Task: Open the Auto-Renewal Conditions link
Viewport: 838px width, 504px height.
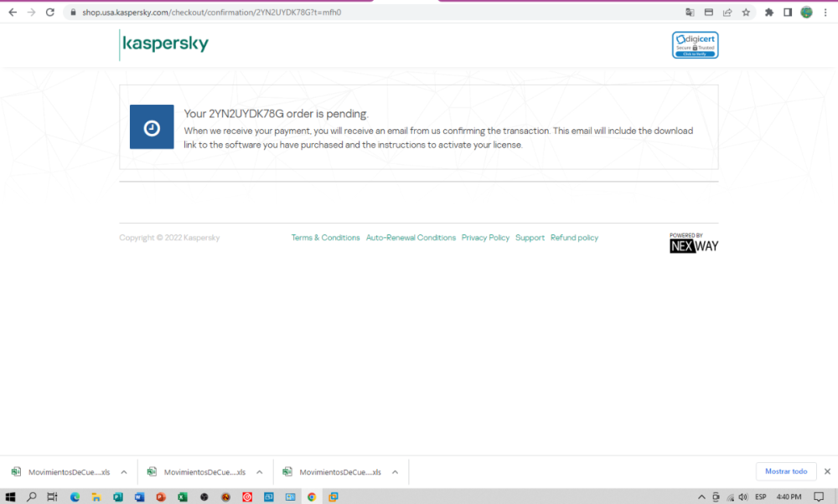Action: click(x=411, y=238)
